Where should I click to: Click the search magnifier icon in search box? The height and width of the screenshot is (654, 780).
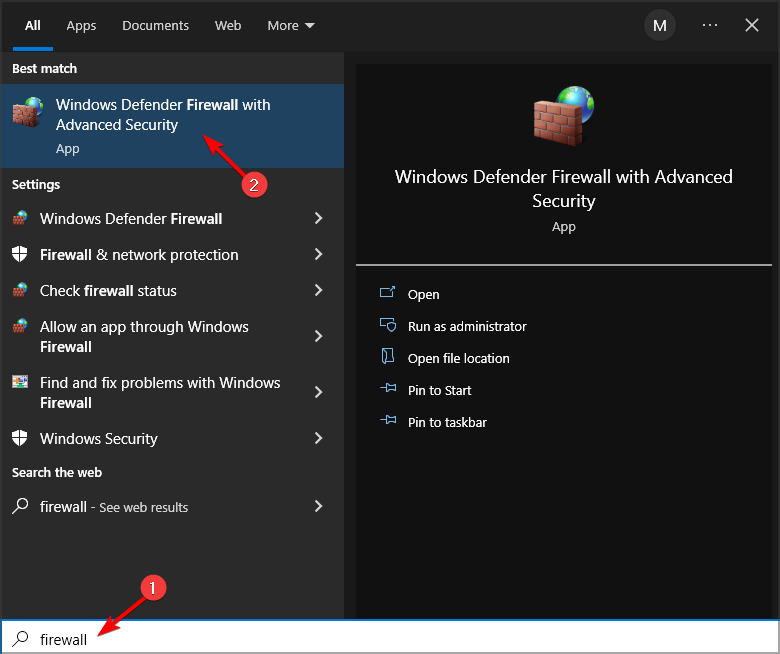20,638
